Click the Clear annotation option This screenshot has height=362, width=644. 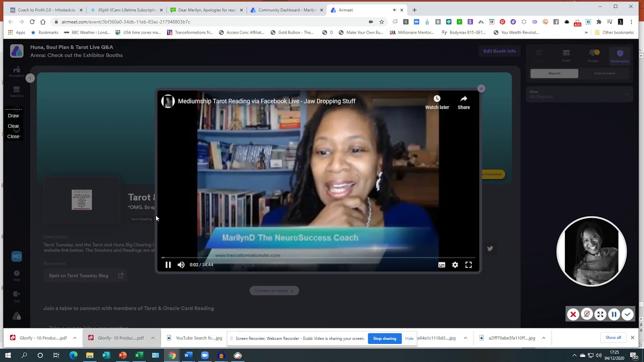[x=13, y=126]
